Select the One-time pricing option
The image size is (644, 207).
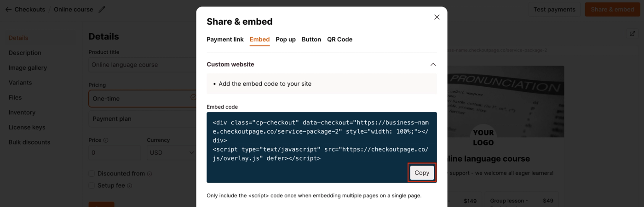[x=144, y=98]
